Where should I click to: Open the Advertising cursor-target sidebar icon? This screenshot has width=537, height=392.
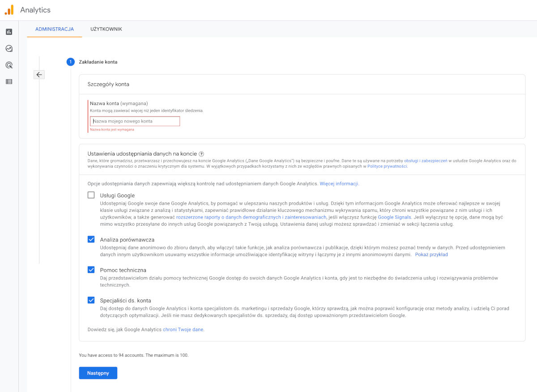pos(9,65)
